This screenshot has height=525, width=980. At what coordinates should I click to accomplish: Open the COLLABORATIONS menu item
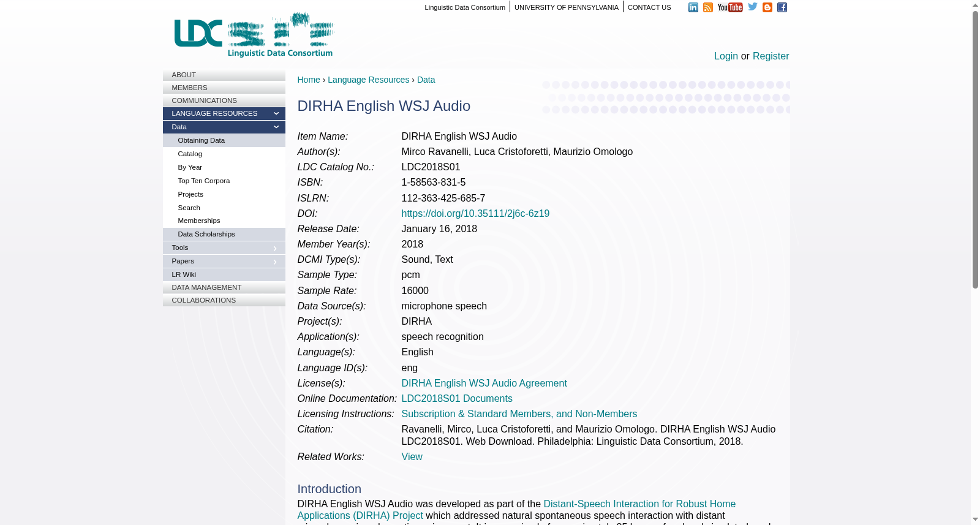coord(224,300)
